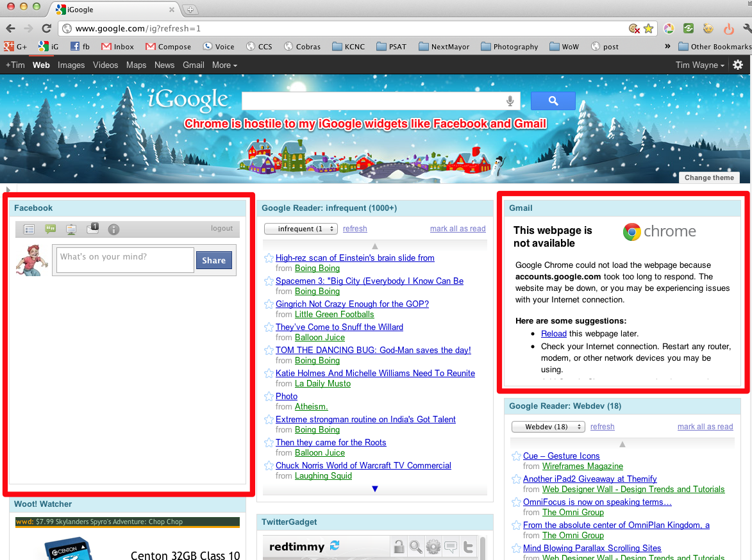Screen dimensions: 752x560
Task: Click Facebook widget info icon
Action: coord(113,229)
